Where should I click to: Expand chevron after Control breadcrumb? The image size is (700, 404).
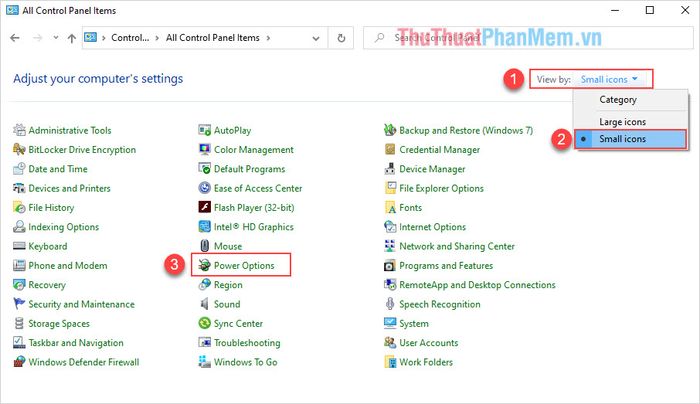click(x=157, y=38)
